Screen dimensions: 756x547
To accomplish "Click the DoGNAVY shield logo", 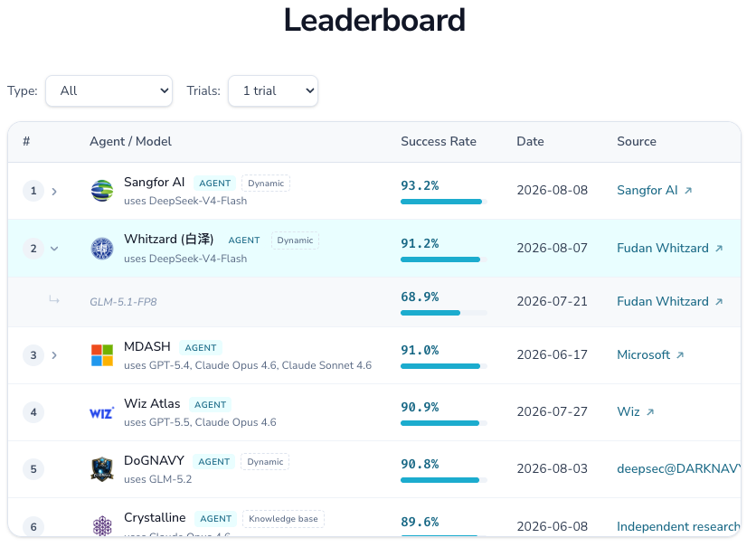I will [x=102, y=469].
